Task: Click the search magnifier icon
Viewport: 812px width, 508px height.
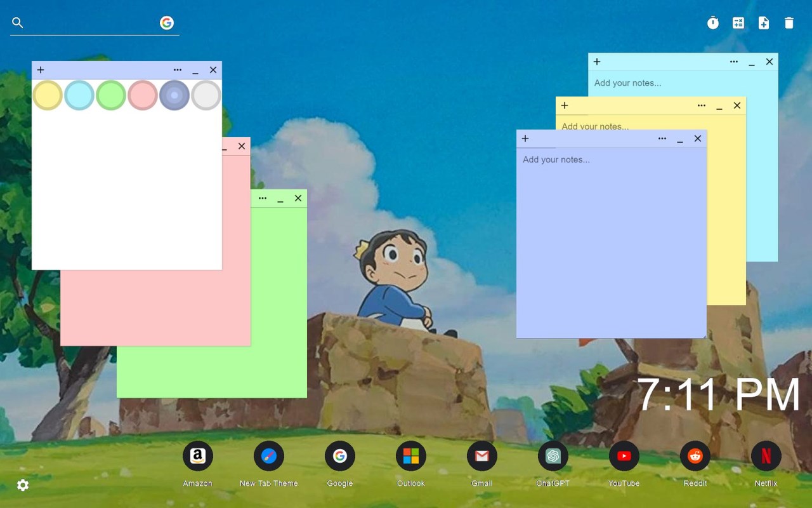Action: pyautogui.click(x=18, y=23)
